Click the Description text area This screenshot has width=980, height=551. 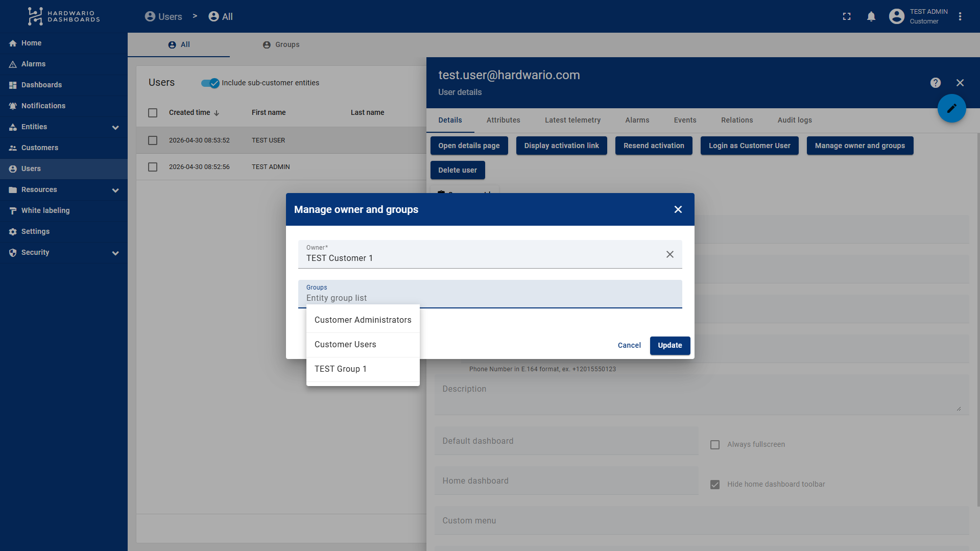(701, 395)
